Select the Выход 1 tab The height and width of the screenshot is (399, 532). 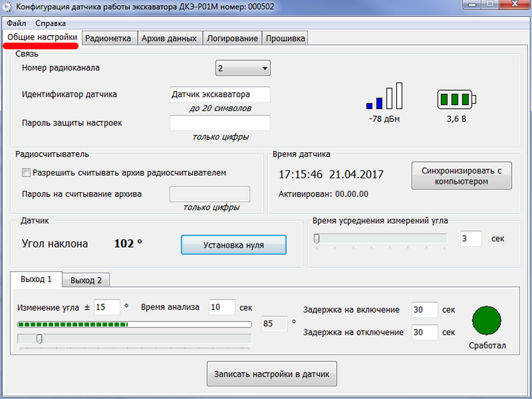(x=37, y=279)
